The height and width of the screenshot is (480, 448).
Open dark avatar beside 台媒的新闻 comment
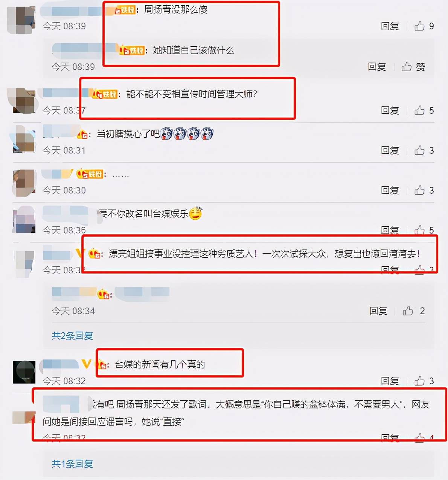tap(24, 372)
